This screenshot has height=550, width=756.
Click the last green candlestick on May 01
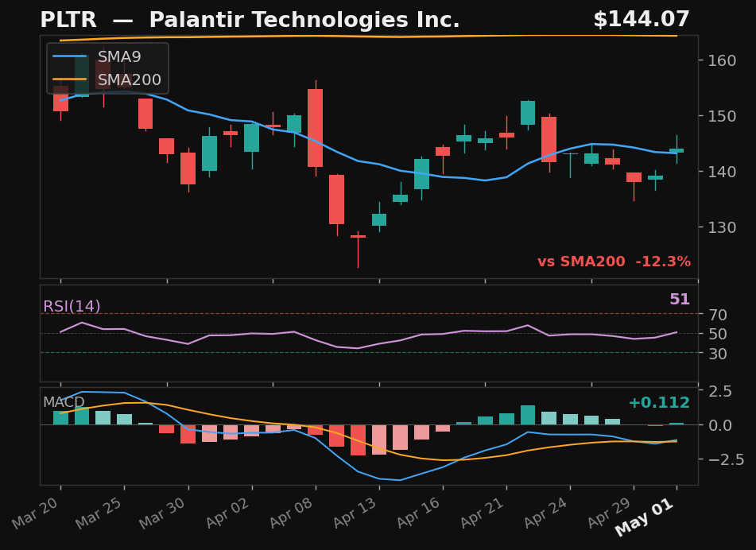677,150
